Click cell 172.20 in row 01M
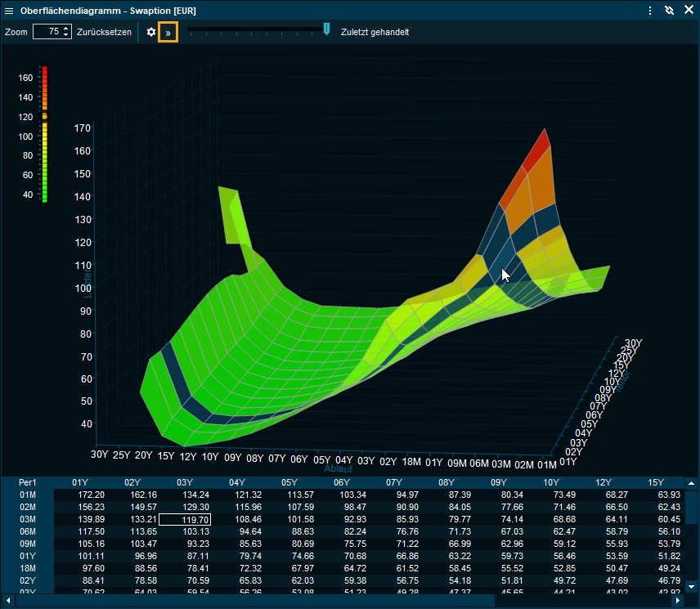Screen dimensions: 700x609 (x=91, y=495)
